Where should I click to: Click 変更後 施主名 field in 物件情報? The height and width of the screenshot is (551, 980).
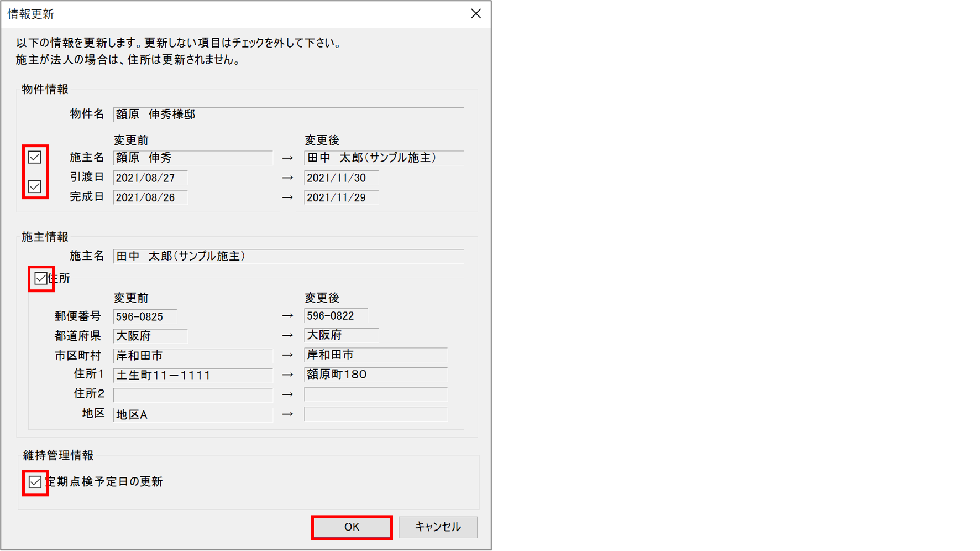coord(384,158)
